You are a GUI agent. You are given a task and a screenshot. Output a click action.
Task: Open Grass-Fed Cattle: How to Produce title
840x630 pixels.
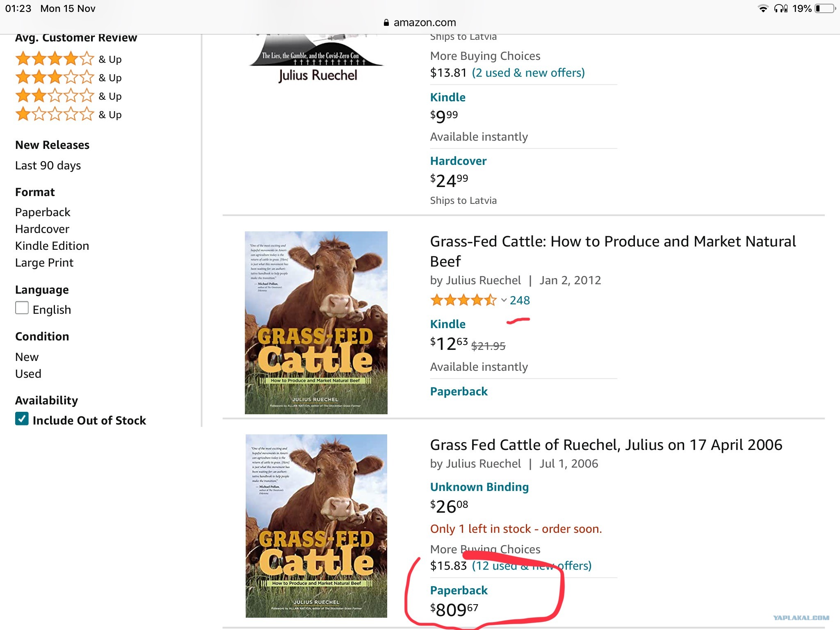(x=613, y=251)
